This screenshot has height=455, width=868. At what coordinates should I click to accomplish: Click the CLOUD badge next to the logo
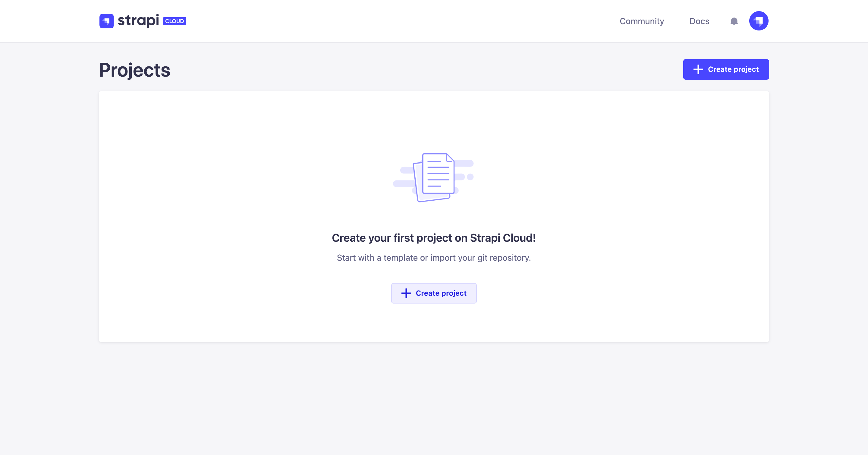pyautogui.click(x=174, y=21)
